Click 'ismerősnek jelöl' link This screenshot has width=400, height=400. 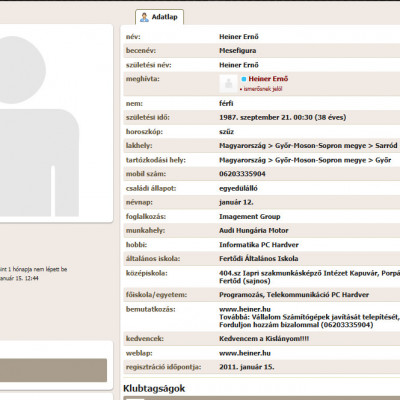tap(263, 89)
